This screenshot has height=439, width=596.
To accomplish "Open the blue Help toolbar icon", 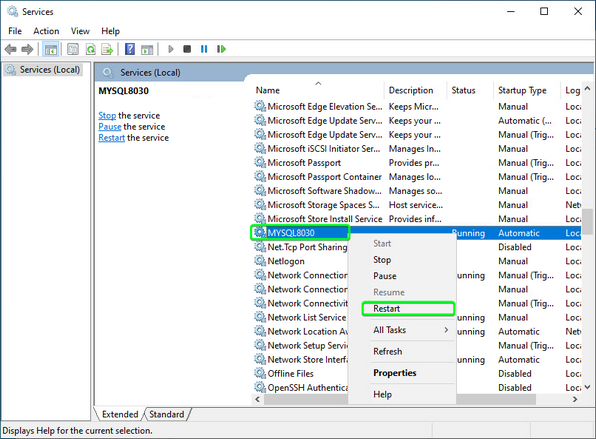I will (x=130, y=49).
